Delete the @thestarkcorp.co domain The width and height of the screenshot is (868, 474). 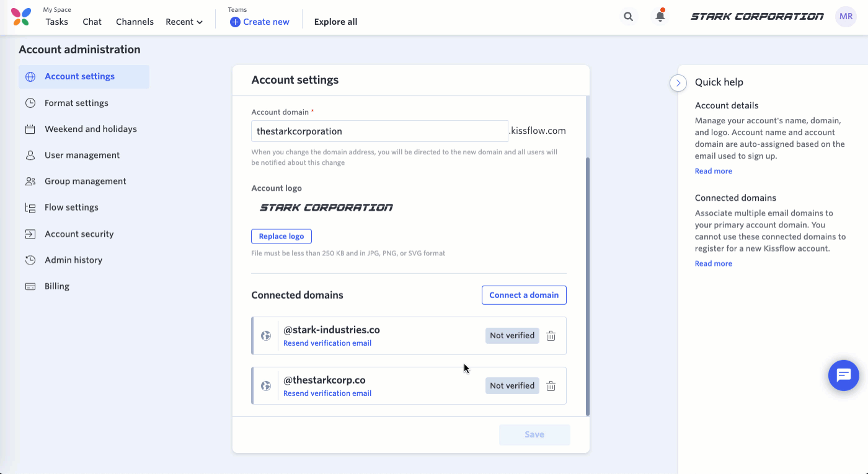(x=551, y=386)
